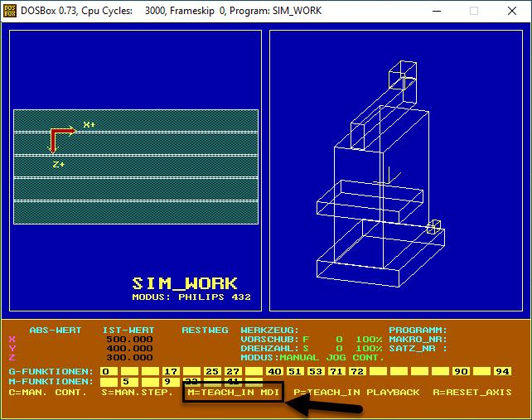The height and width of the screenshot is (420, 532).
Task: Click G-function cell 94
Action: tap(502, 371)
